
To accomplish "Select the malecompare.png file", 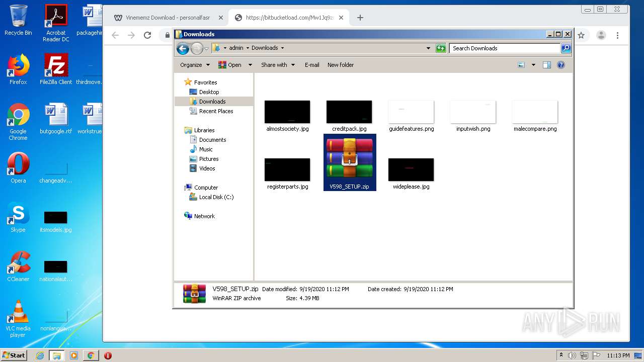I will (x=535, y=116).
